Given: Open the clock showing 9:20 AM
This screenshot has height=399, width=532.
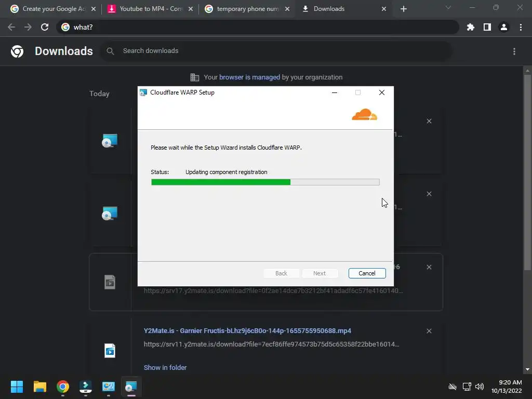Looking at the screenshot, I should [x=507, y=387].
